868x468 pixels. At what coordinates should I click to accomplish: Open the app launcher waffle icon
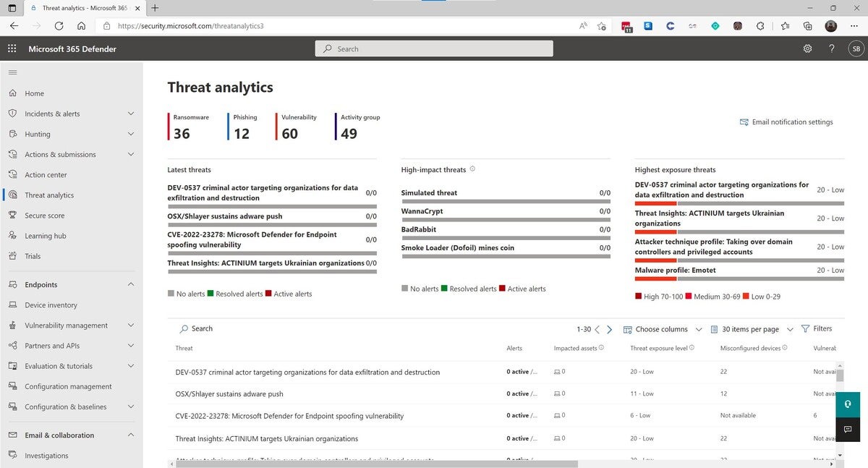pos(12,49)
